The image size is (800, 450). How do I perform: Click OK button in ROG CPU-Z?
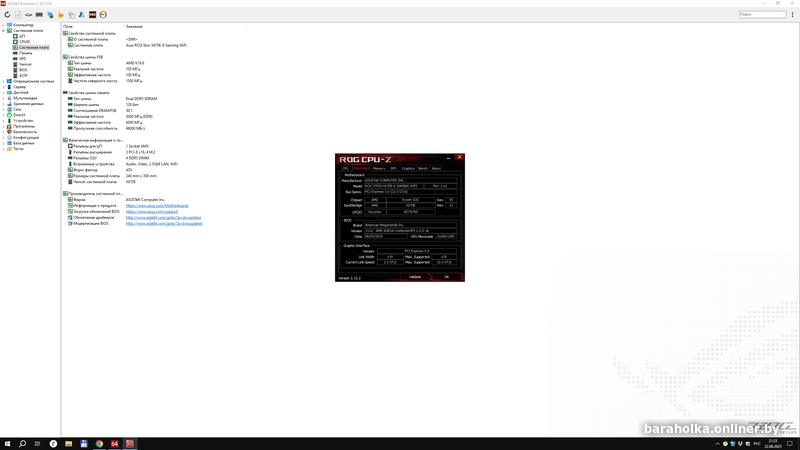(x=446, y=277)
